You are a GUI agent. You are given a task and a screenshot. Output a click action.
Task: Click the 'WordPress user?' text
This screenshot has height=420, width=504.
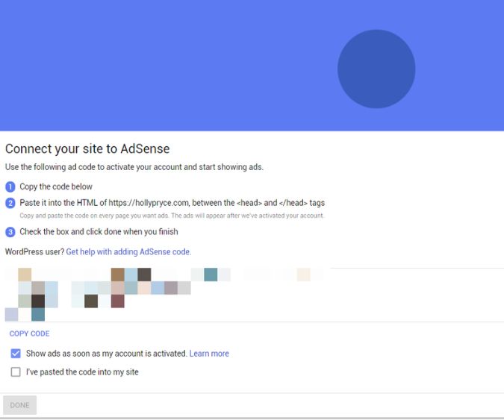tap(34, 251)
